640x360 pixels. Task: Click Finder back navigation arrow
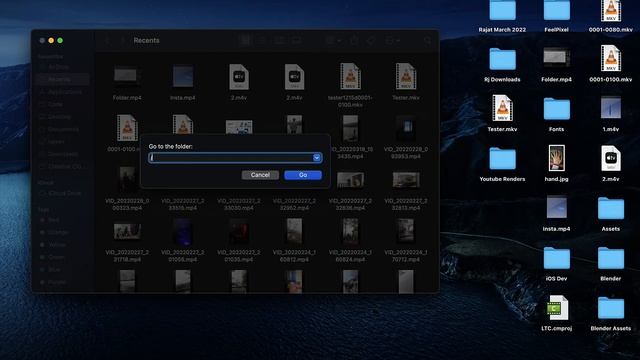(x=108, y=40)
